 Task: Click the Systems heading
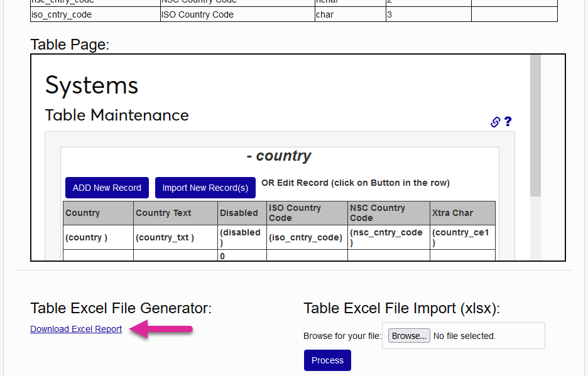pos(91,85)
